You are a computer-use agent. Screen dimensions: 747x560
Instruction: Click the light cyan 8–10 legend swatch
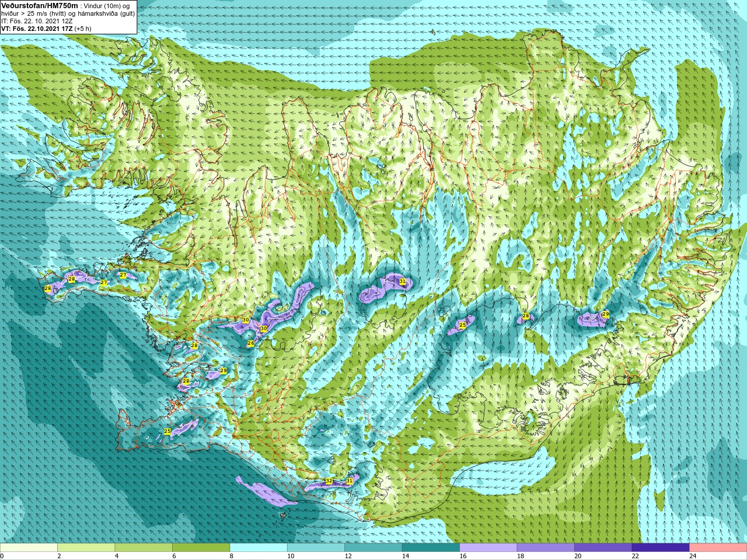click(x=259, y=548)
